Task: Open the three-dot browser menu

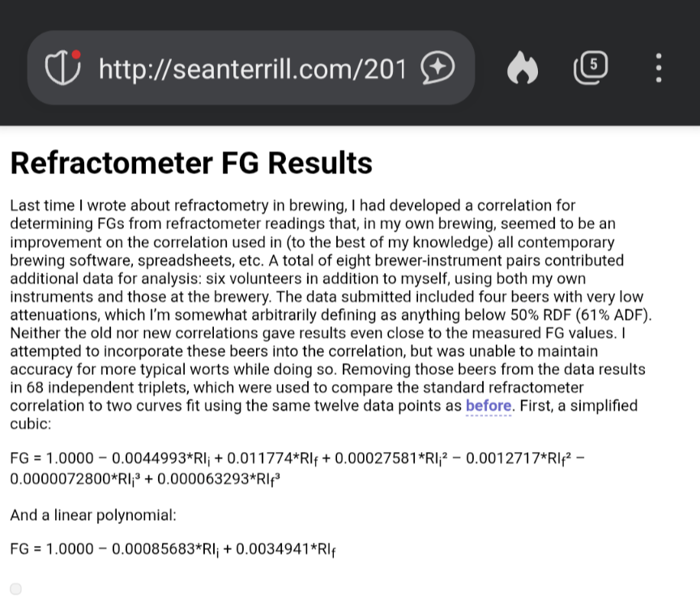Action: click(658, 68)
